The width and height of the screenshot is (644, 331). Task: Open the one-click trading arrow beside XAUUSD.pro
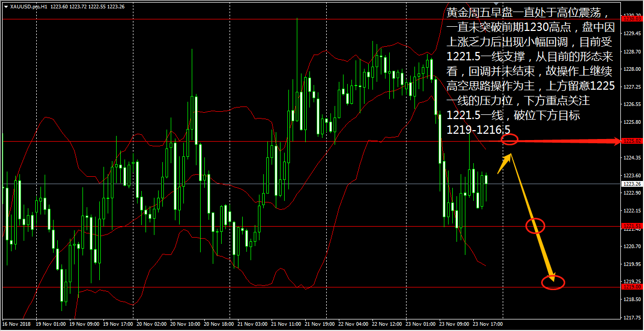[6, 7]
